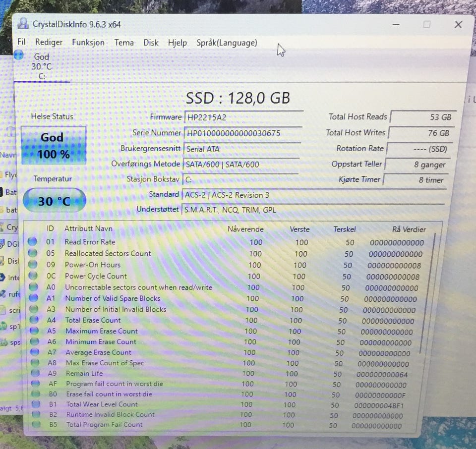
Task: Minimize the CrystalDiskInfo window
Action: pos(396,24)
